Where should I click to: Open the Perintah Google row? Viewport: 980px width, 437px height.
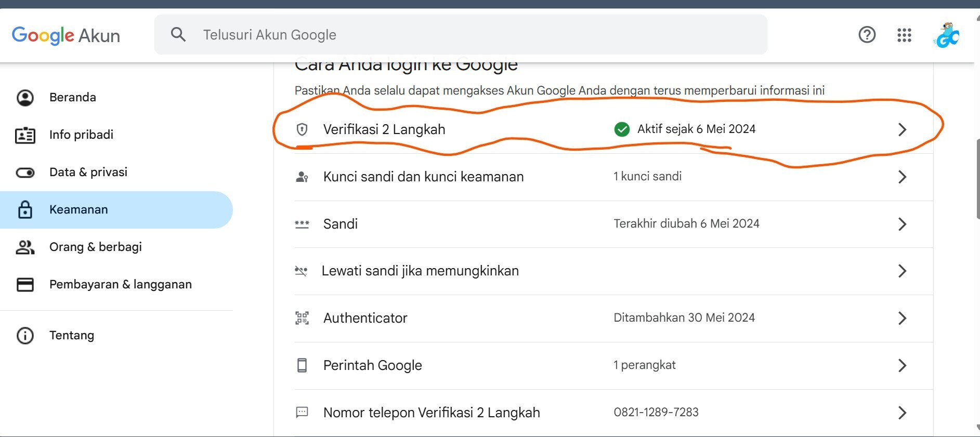613,366
